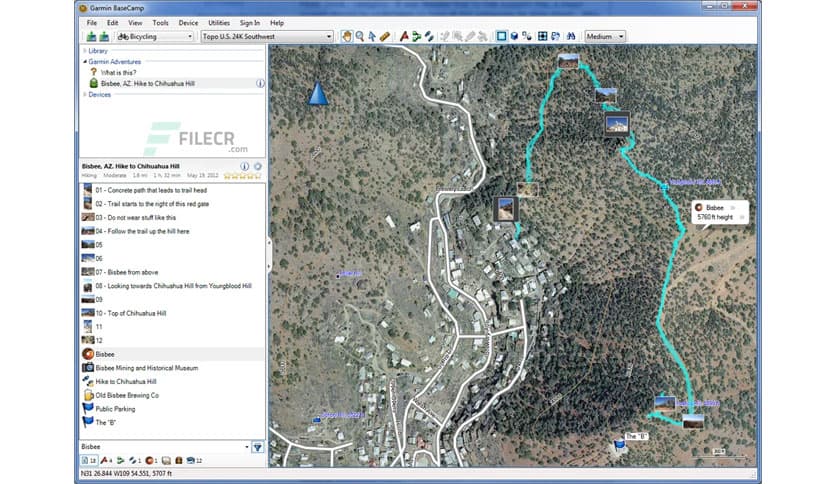Click the New Waypoint flag tool
The height and width of the screenshot is (484, 836).
404,37
